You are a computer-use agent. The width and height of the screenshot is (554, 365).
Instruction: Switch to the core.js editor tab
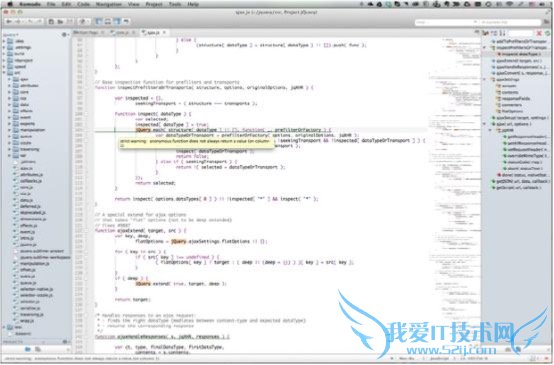pos(123,33)
